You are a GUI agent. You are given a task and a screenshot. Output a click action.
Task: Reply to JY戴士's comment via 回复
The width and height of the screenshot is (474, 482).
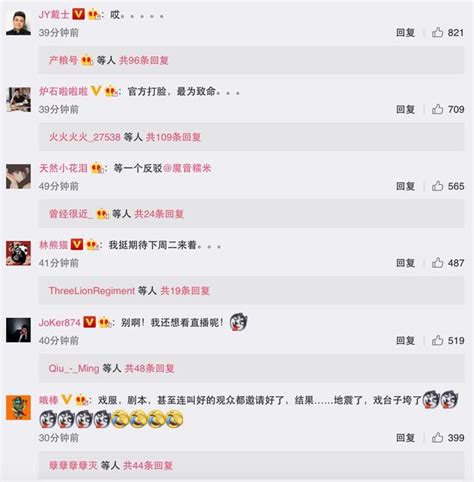point(405,33)
